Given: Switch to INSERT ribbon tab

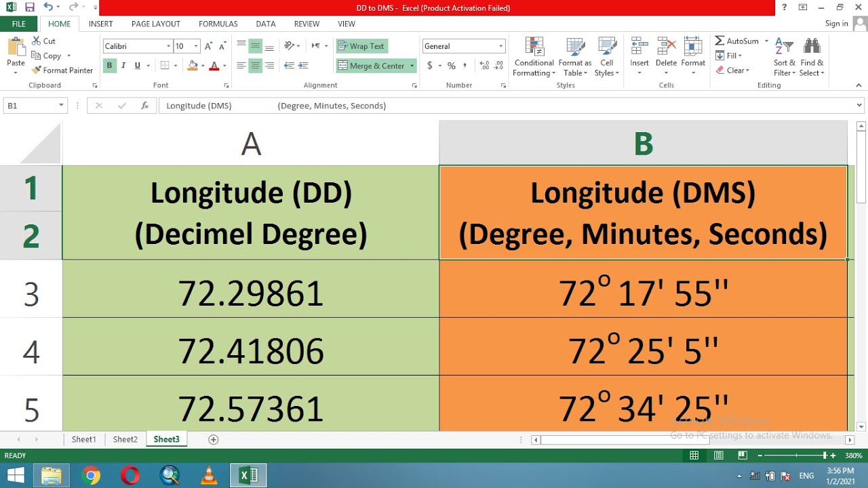Looking at the screenshot, I should (x=101, y=24).
